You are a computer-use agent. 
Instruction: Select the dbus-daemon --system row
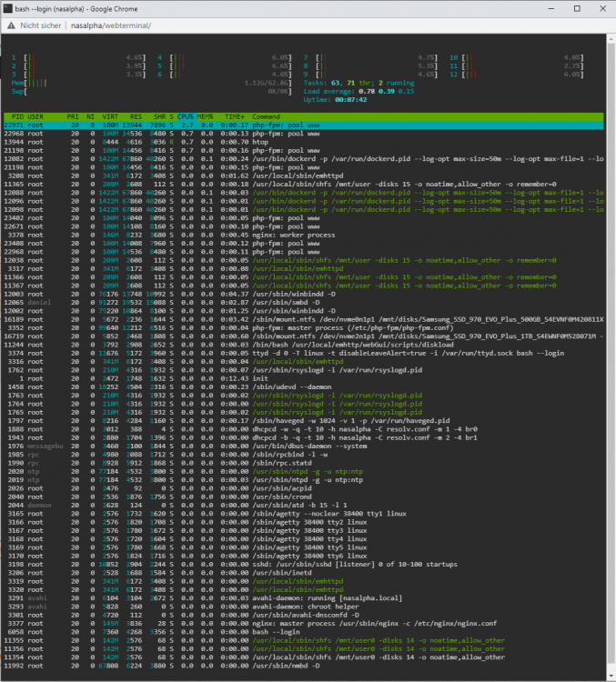point(303,446)
